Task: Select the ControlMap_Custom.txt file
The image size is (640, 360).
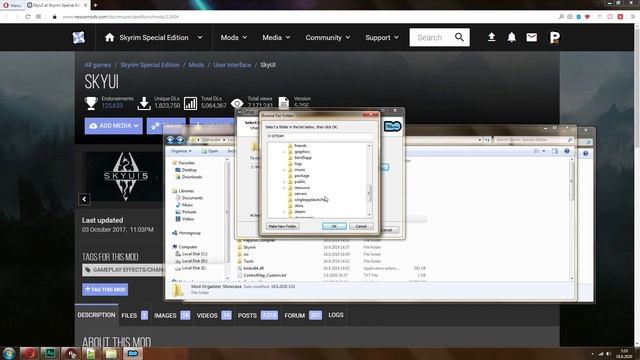Action: 261,275
